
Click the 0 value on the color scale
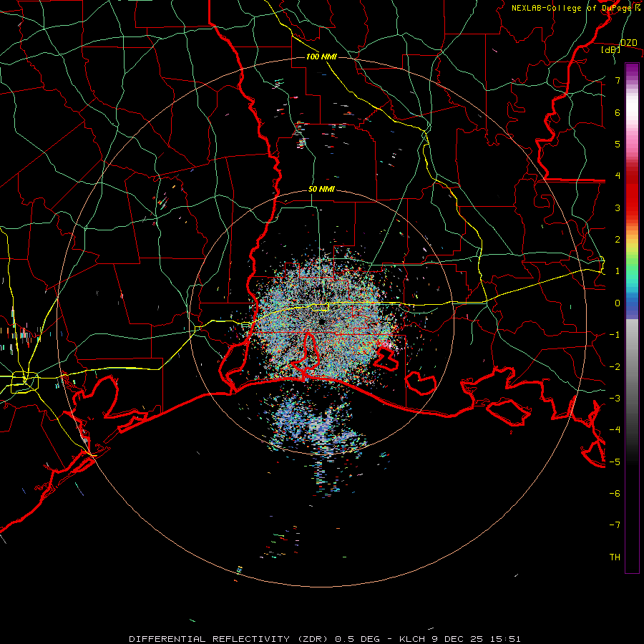click(x=618, y=303)
